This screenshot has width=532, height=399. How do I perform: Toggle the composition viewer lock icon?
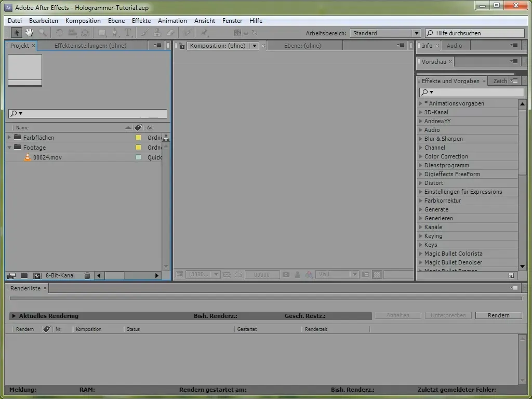pyautogui.click(x=181, y=46)
